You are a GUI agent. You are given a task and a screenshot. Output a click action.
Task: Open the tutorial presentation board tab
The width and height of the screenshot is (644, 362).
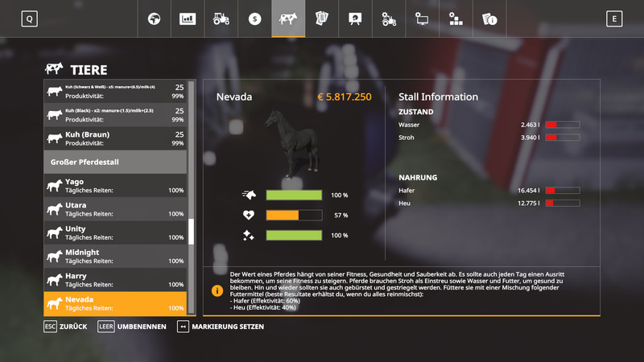coord(355,19)
